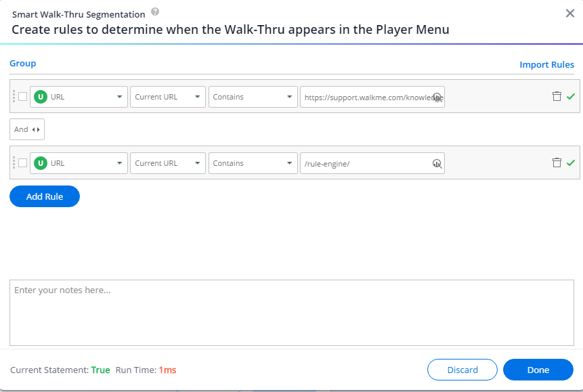Screen dimensions: 583x392
Task: Open the second rule's Current URL dropdown
Action: click(x=168, y=163)
